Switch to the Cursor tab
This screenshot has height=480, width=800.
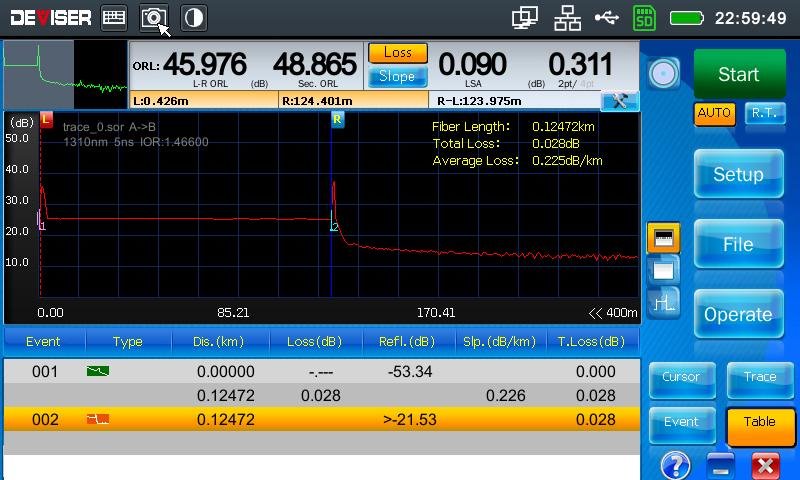[682, 377]
